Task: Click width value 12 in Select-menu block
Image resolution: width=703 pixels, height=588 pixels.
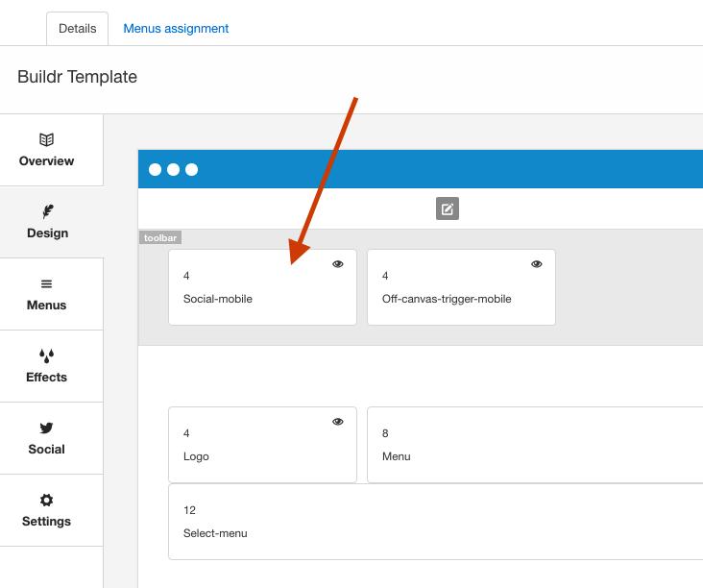Action: [x=189, y=510]
